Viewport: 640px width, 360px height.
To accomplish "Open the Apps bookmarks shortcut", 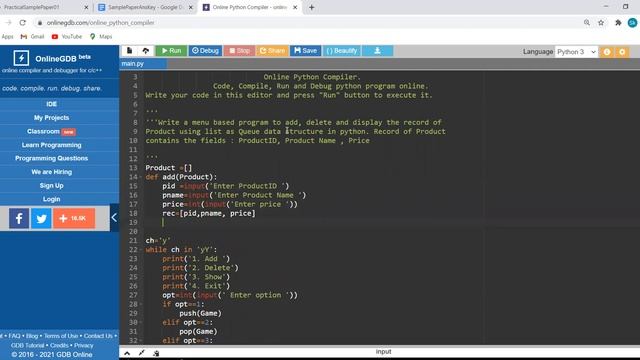I will point(7,37).
